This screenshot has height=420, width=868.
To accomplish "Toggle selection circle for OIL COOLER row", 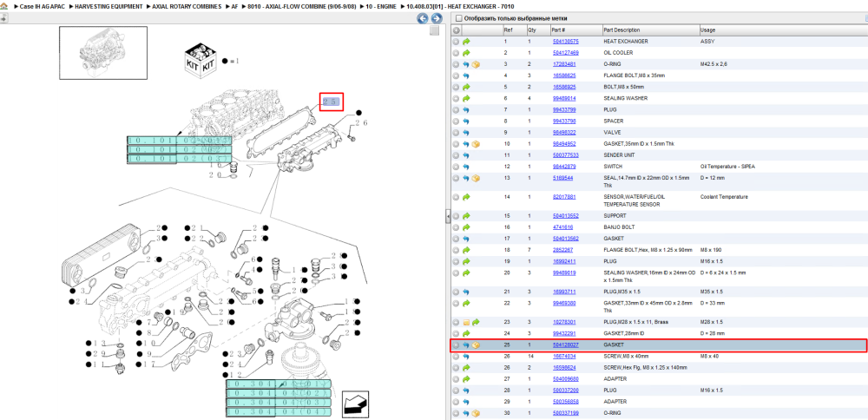I will point(457,53).
